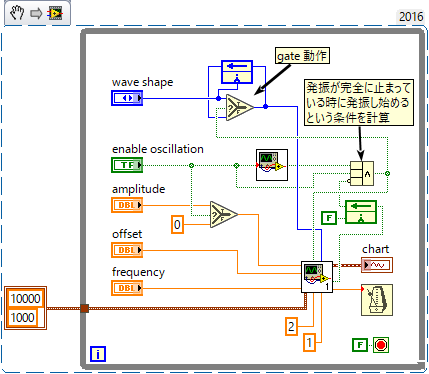429x374 pixels.
Task: Open the wave shape enum terminal
Action: click(127, 98)
